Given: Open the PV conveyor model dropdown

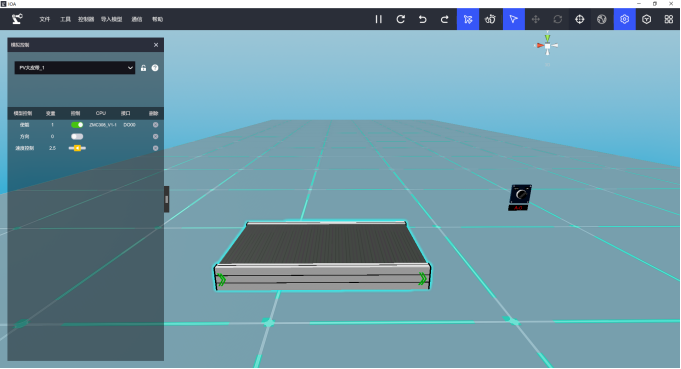Looking at the screenshot, I should 75,68.
